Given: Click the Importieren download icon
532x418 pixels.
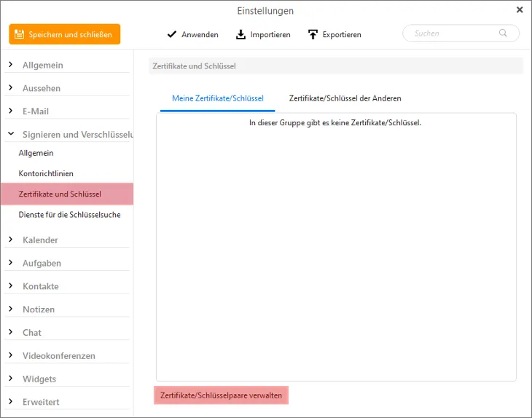Looking at the screenshot, I should [x=241, y=34].
